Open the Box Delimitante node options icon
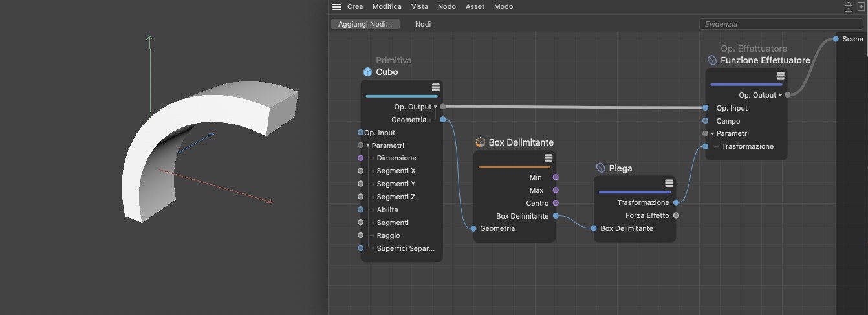Viewport: 868px width, 315px height. (x=548, y=158)
